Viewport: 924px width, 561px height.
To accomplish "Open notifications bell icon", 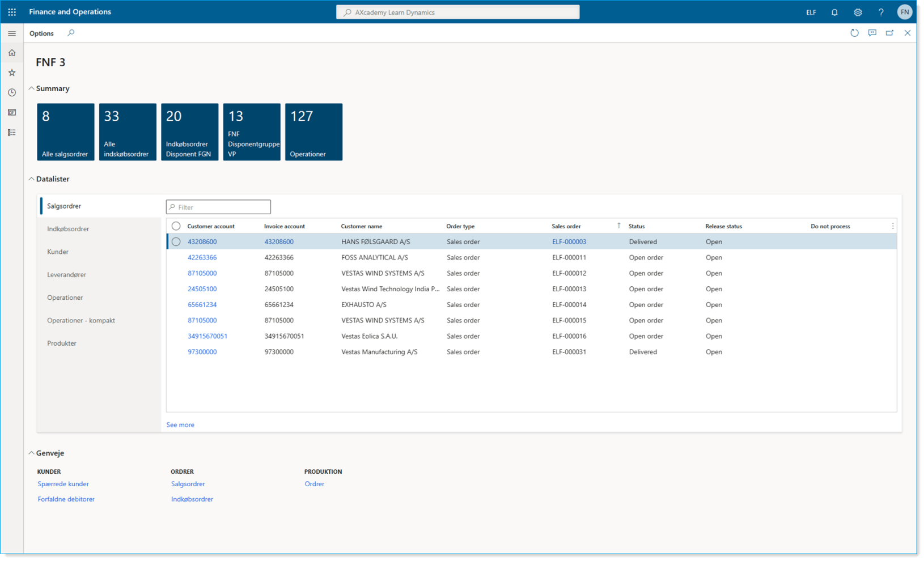I will point(834,12).
